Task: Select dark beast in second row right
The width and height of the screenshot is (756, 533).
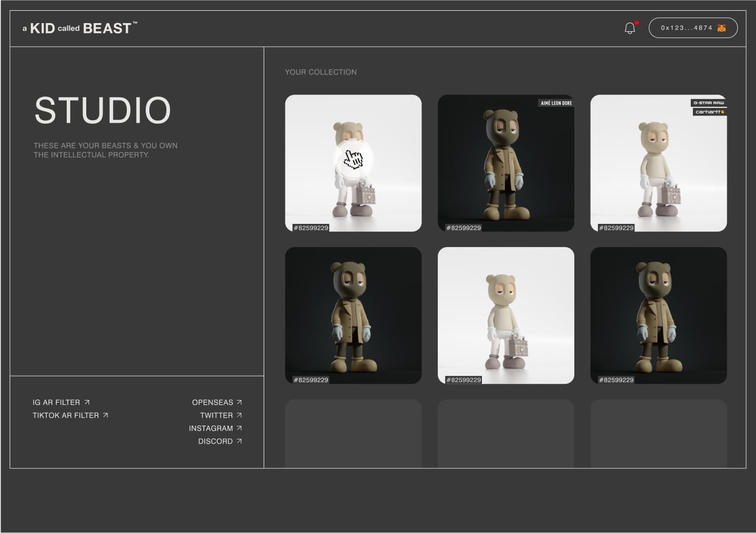Action: point(658,315)
